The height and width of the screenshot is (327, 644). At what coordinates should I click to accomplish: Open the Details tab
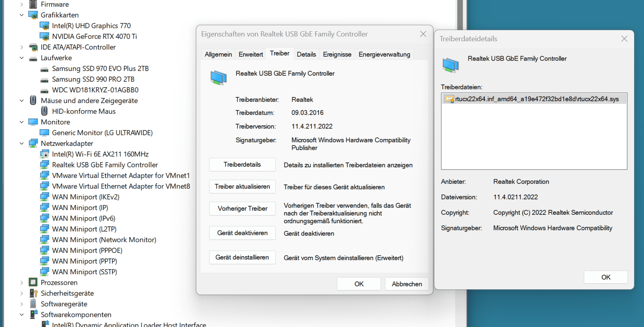[306, 54]
